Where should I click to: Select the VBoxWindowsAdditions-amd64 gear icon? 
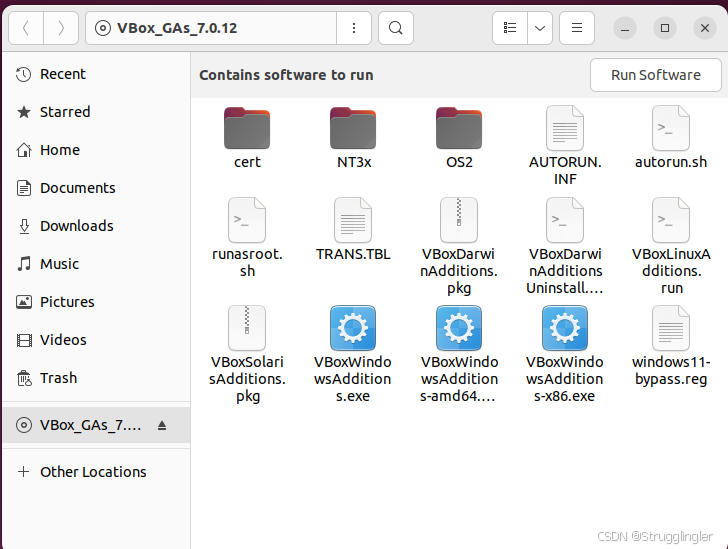tap(459, 328)
